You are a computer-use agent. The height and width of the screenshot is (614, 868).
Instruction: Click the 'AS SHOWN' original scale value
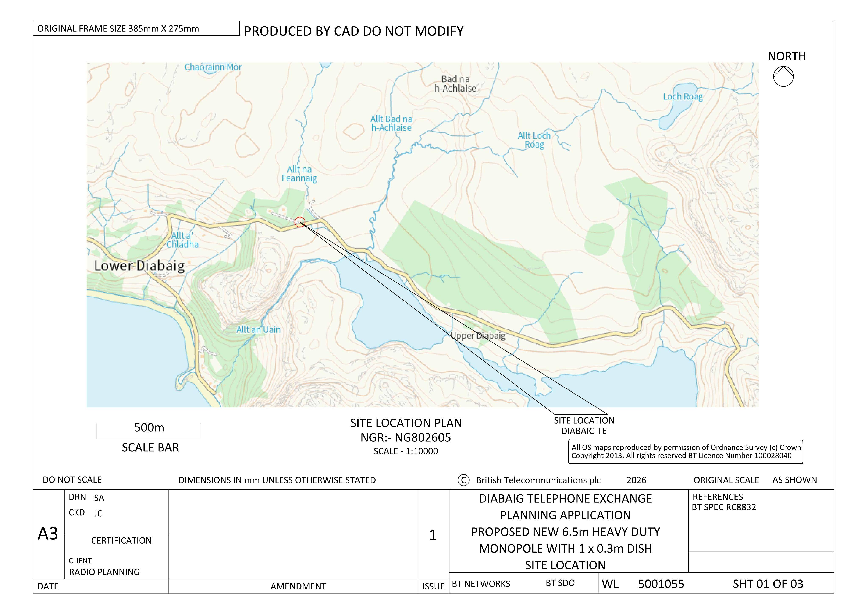coord(795,480)
